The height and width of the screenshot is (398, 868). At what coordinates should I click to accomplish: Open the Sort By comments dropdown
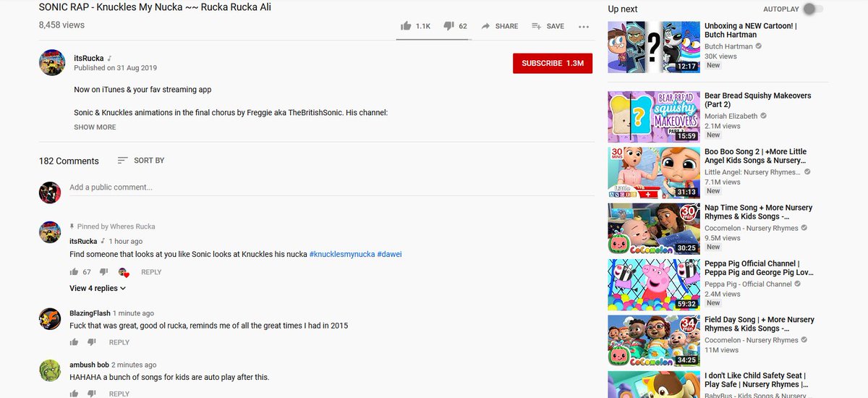(141, 161)
